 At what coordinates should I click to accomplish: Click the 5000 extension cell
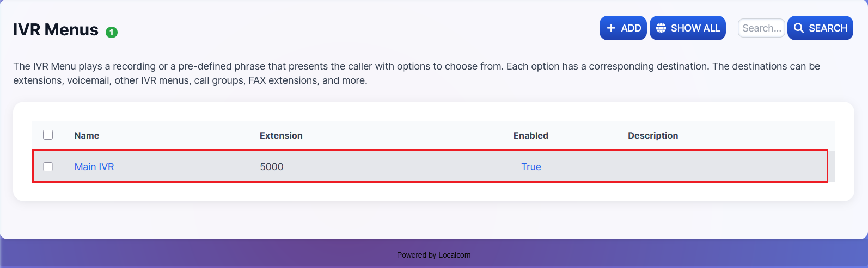pyautogui.click(x=272, y=167)
